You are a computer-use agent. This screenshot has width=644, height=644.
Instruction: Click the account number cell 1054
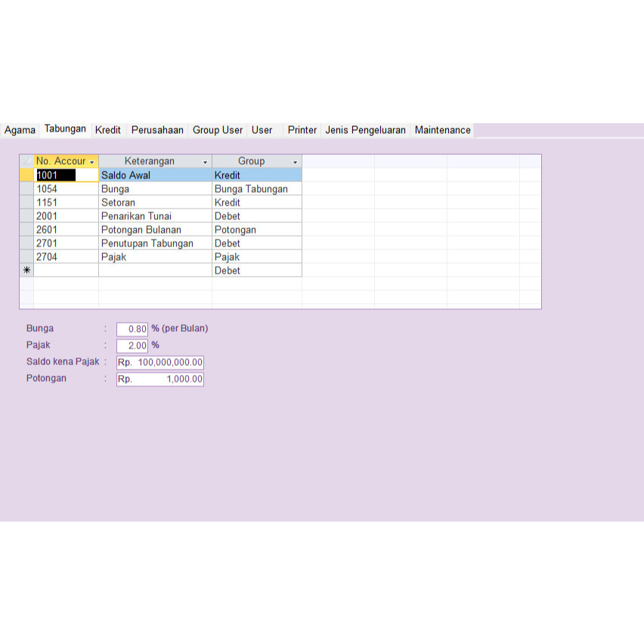pos(67,189)
